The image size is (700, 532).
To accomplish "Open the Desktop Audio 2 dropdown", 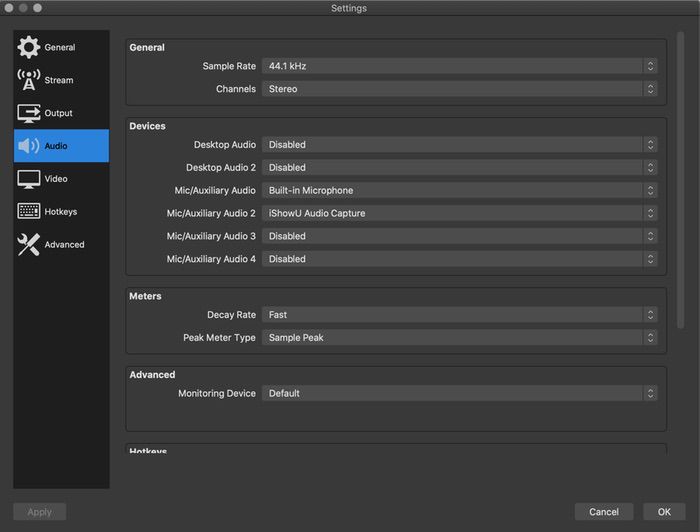I will pos(459,167).
